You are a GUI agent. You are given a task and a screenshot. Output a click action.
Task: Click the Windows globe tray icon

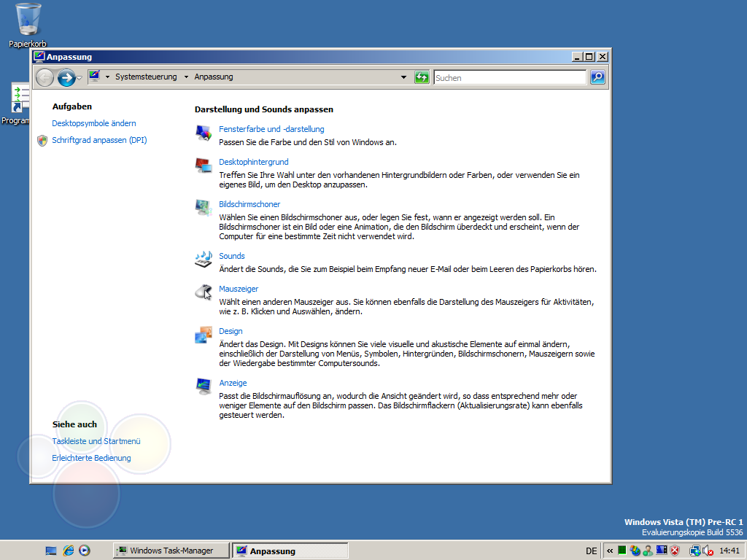coord(635,551)
